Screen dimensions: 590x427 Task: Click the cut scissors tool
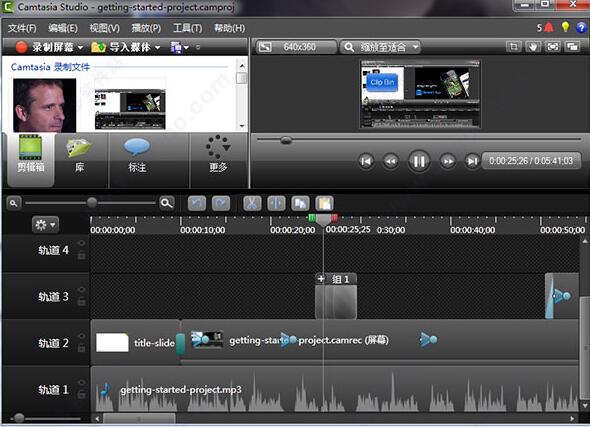252,204
